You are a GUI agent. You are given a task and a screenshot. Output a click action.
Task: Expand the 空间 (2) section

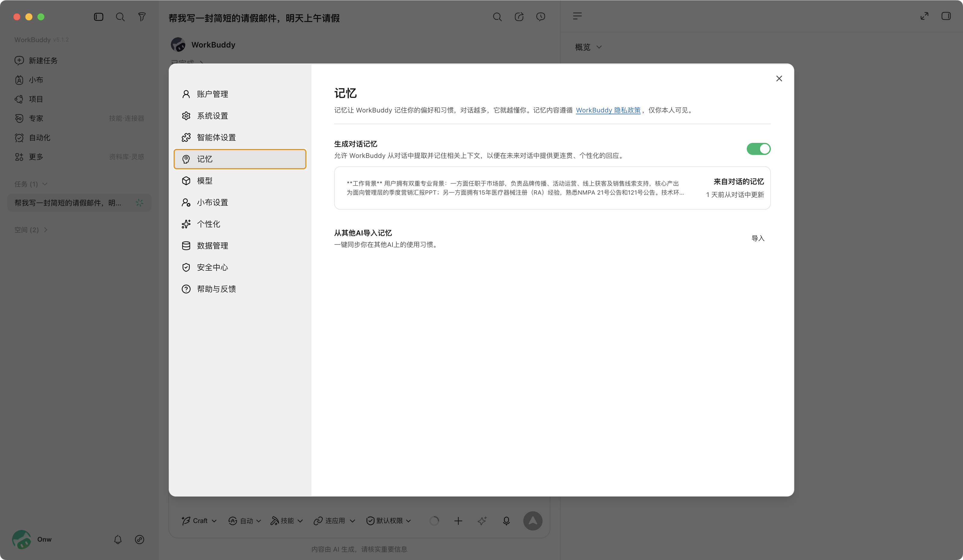(x=31, y=230)
